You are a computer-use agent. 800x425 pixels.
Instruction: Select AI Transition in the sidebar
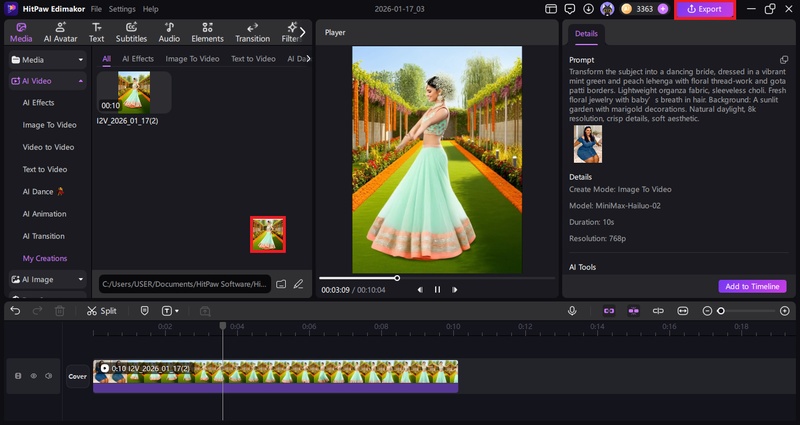coord(44,236)
